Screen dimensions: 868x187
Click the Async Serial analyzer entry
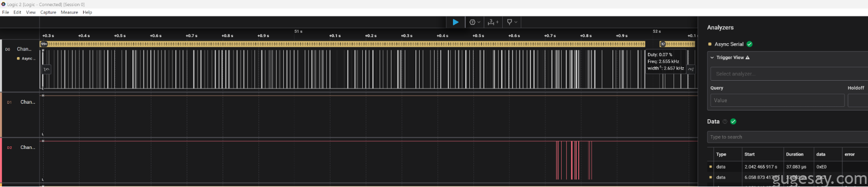[729, 44]
